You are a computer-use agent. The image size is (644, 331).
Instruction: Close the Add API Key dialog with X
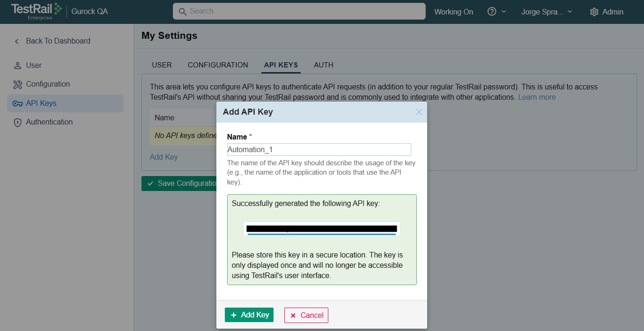[419, 112]
